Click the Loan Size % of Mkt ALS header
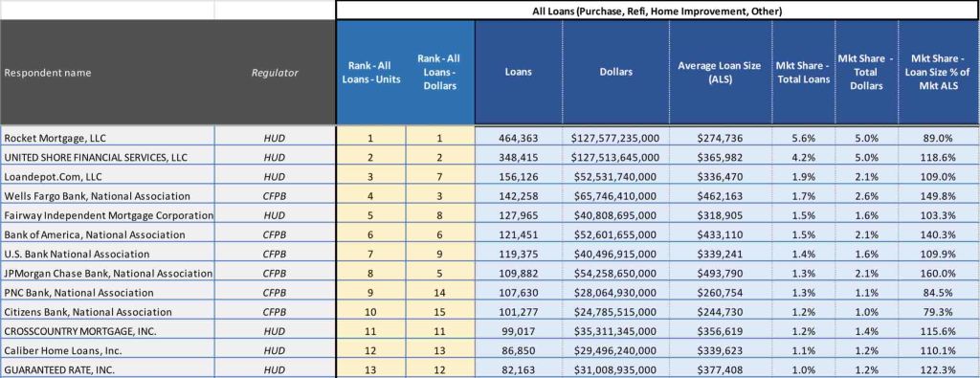This screenshot has width=980, height=378. pos(940,73)
